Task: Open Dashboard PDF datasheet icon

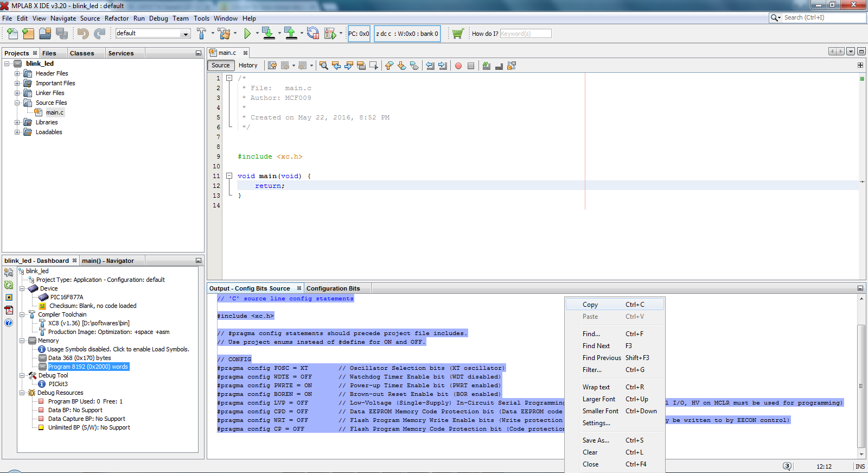Action: point(9,310)
